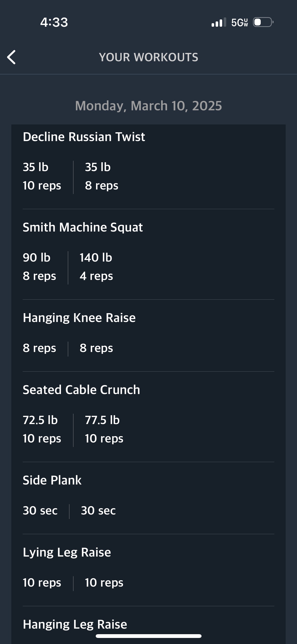Select the 77.5 lb cable crunch set

point(104,429)
